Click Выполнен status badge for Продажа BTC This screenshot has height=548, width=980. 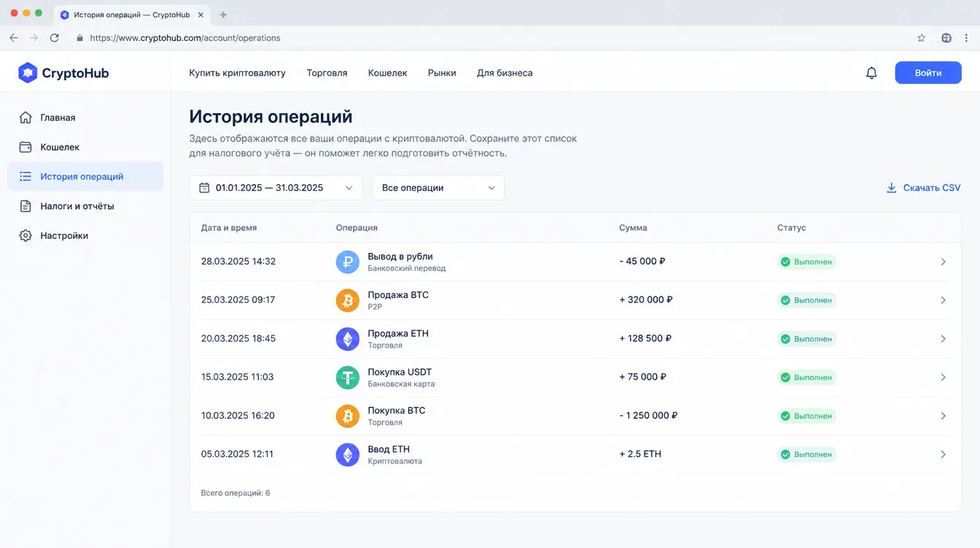click(806, 300)
